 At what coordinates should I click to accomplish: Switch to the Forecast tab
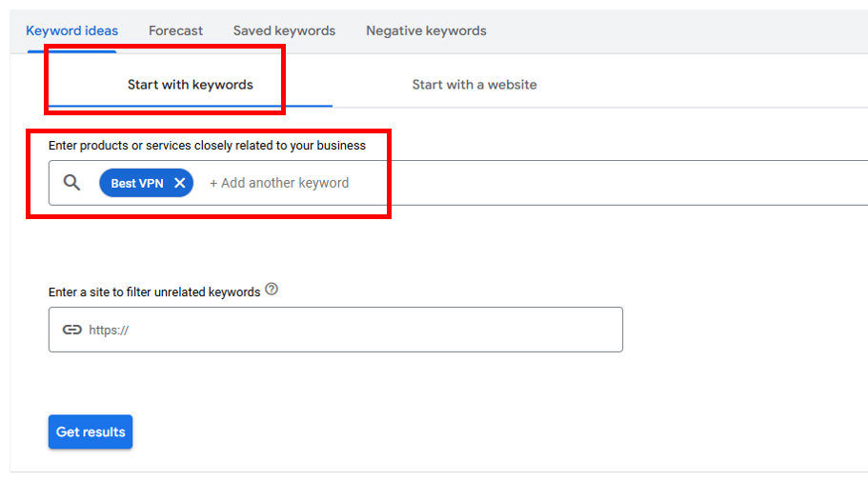[x=175, y=30]
